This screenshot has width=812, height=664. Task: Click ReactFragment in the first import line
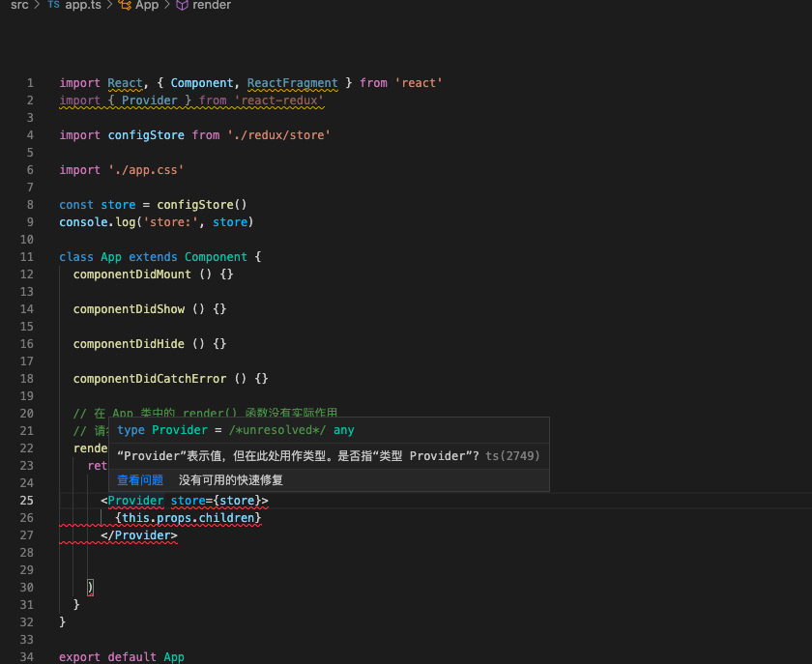pyautogui.click(x=291, y=82)
